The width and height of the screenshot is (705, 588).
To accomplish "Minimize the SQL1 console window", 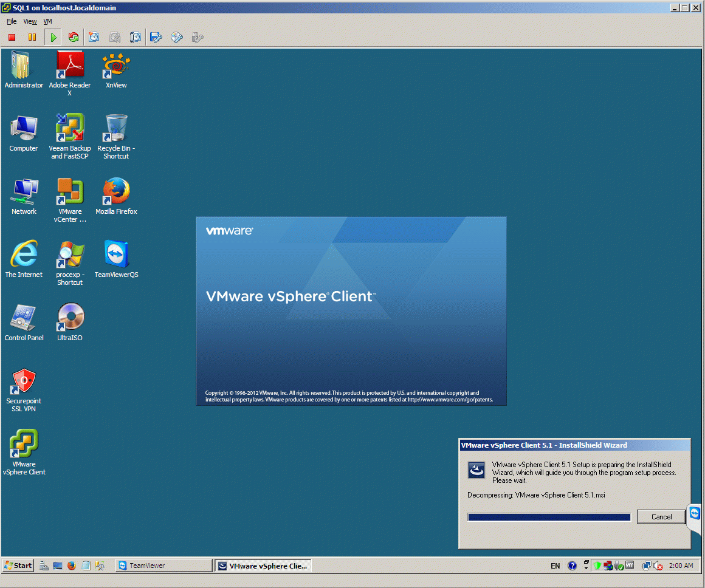I will (x=675, y=8).
